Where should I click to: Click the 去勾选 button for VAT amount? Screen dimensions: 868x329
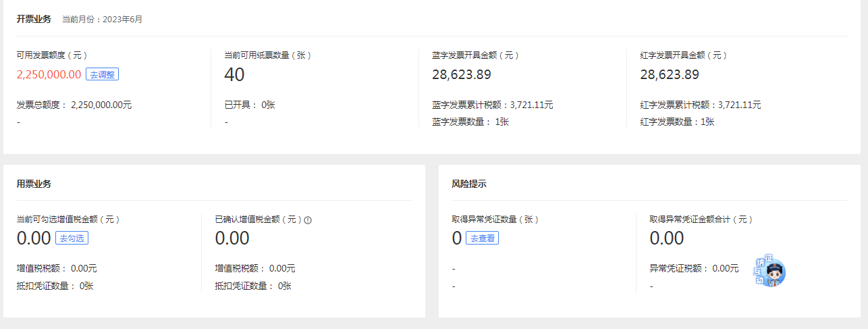[72, 238]
